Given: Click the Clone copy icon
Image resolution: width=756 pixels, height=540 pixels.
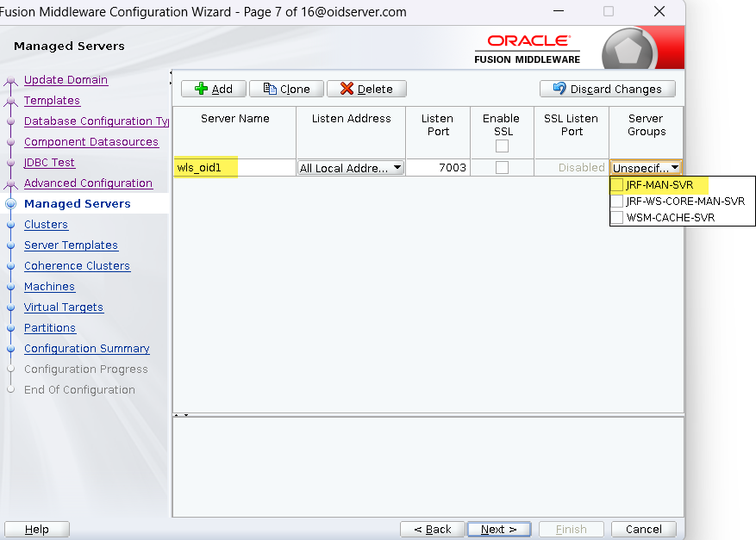Looking at the screenshot, I should tap(270, 89).
